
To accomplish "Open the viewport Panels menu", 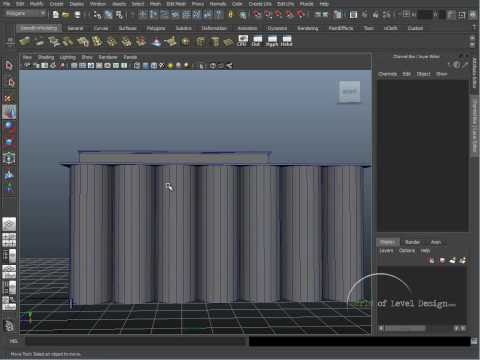I will tap(130, 57).
